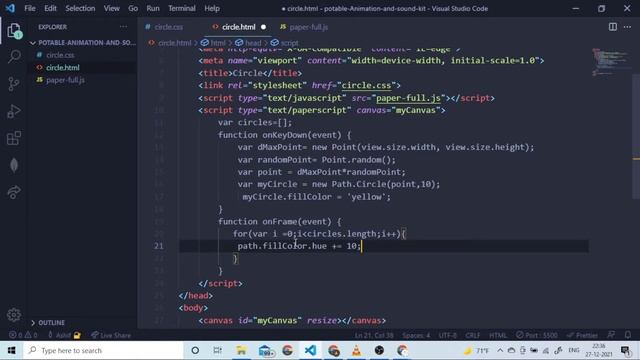Open Windows action center notifications
Image resolution: width=640 pixels, height=360 pixels.
coord(625,350)
